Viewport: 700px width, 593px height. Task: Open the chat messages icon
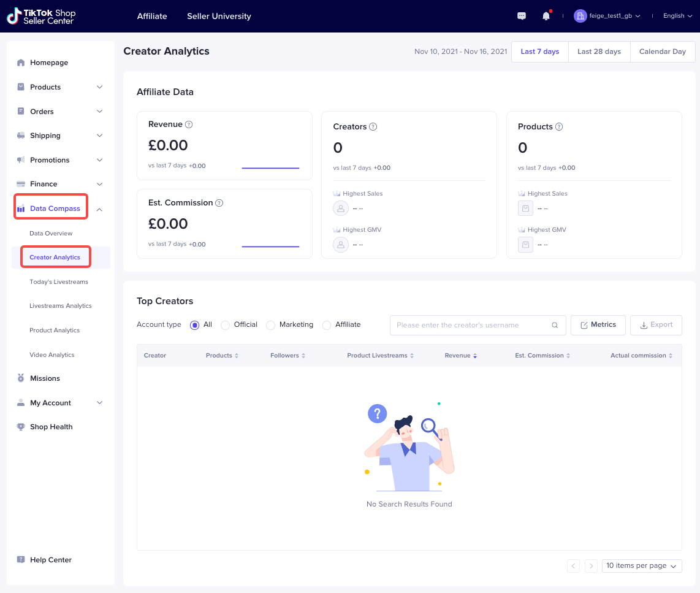522,17
